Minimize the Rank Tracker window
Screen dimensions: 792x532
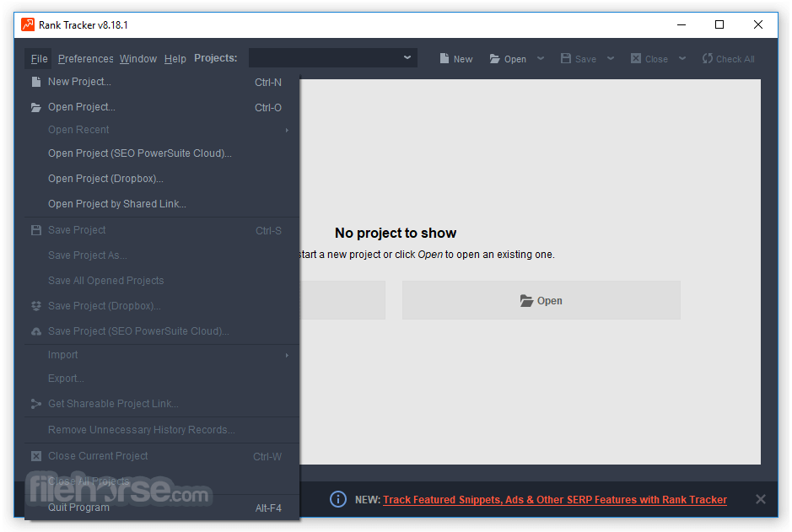[682, 24]
